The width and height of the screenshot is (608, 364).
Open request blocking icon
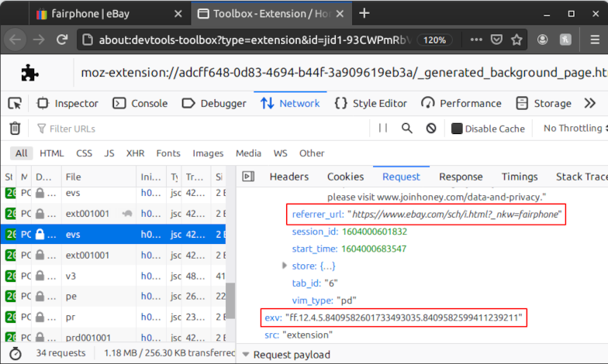(431, 129)
